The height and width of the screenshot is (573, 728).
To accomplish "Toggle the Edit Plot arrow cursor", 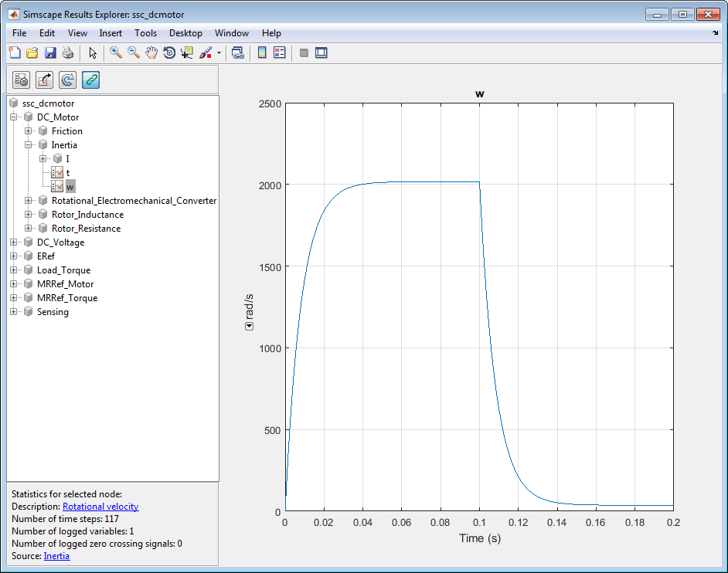I will click(x=93, y=53).
